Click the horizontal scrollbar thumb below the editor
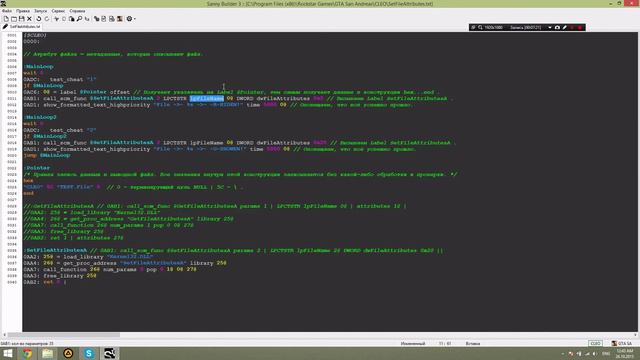 click(64, 335)
